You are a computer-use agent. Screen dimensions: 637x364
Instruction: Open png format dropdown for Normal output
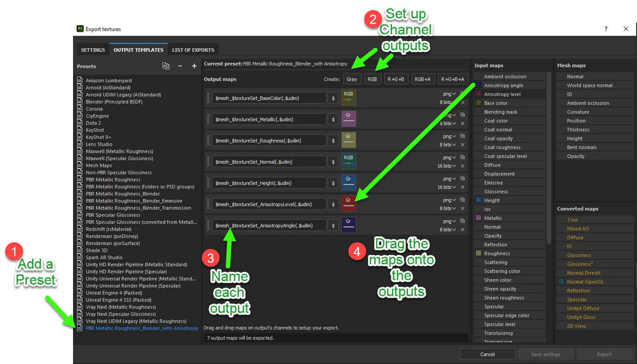coord(449,157)
